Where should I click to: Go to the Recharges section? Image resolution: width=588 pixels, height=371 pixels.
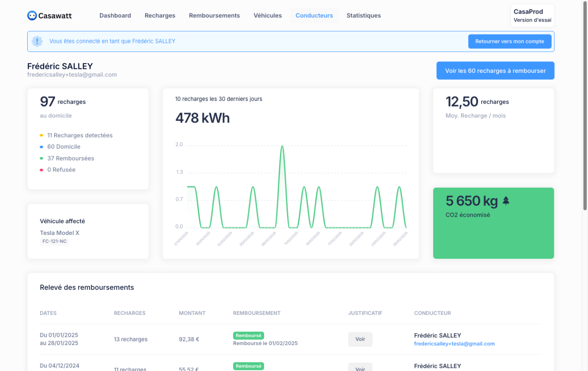(160, 16)
